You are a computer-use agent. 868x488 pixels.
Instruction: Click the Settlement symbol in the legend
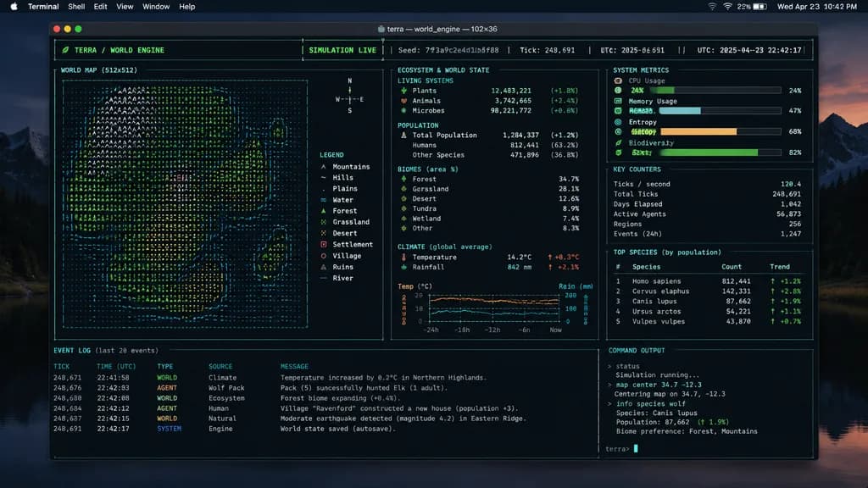(x=323, y=245)
